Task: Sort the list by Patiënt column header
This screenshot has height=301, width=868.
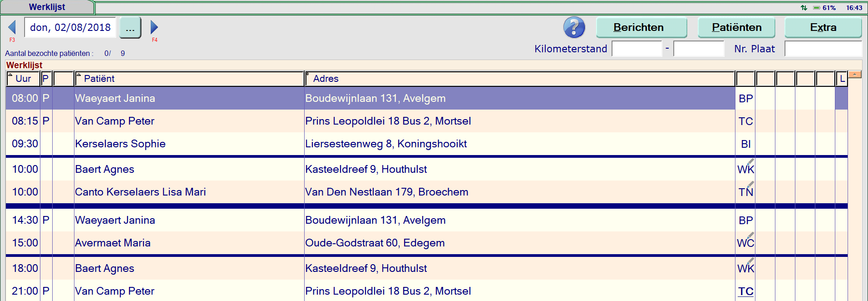Action: click(189, 79)
